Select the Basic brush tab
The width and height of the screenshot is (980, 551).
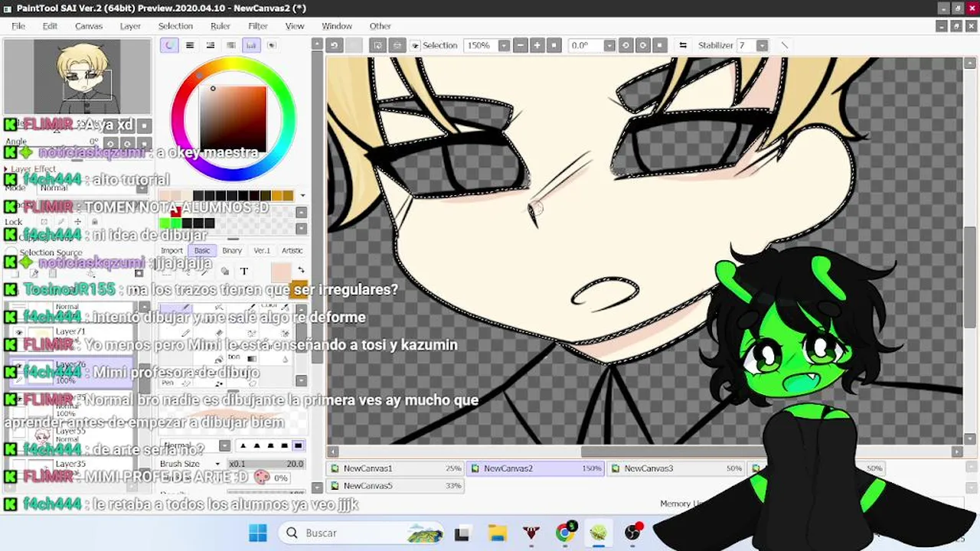[x=202, y=250]
